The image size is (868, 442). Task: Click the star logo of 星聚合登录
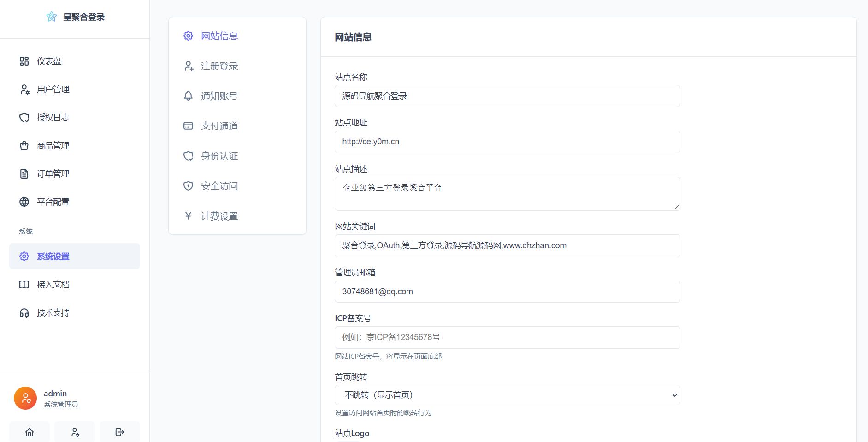tap(52, 17)
